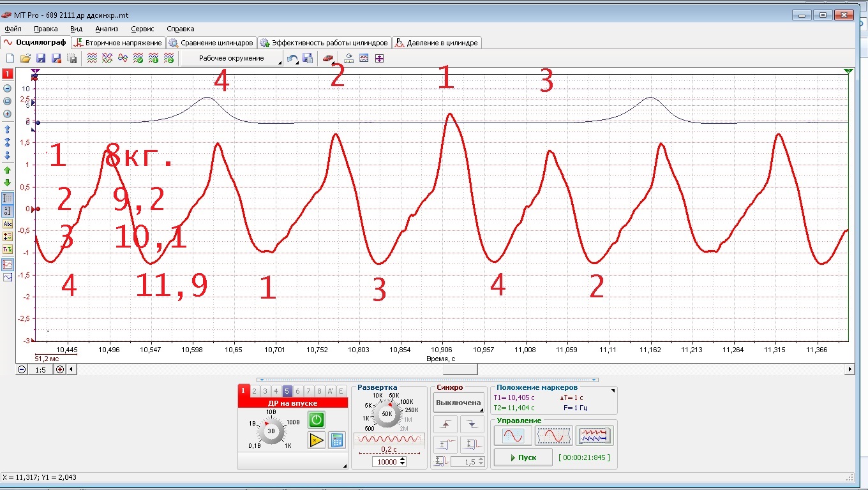
Task: Click the red channel 1 indicator in the left sidebar
Action: click(8, 75)
